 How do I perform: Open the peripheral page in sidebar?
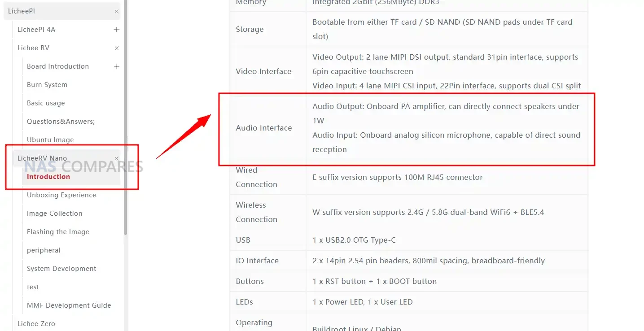tap(44, 250)
